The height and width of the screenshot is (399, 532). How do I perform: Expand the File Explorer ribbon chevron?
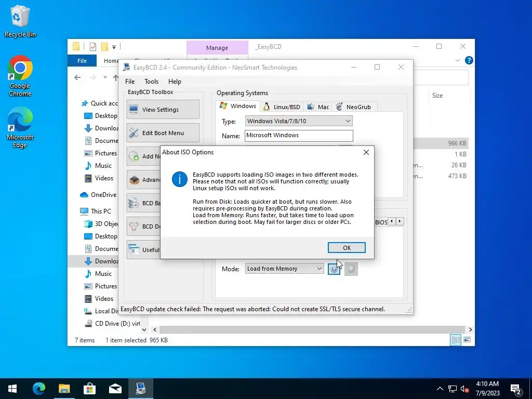click(457, 60)
